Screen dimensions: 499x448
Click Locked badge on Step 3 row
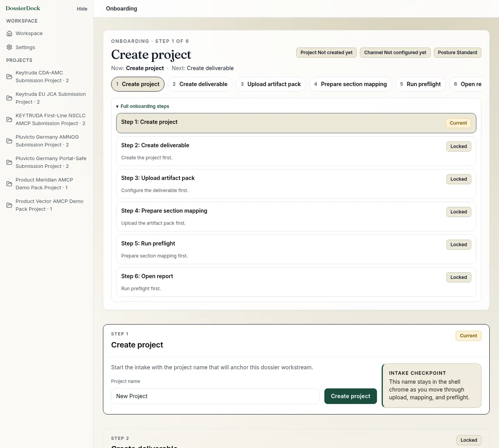tap(458, 179)
